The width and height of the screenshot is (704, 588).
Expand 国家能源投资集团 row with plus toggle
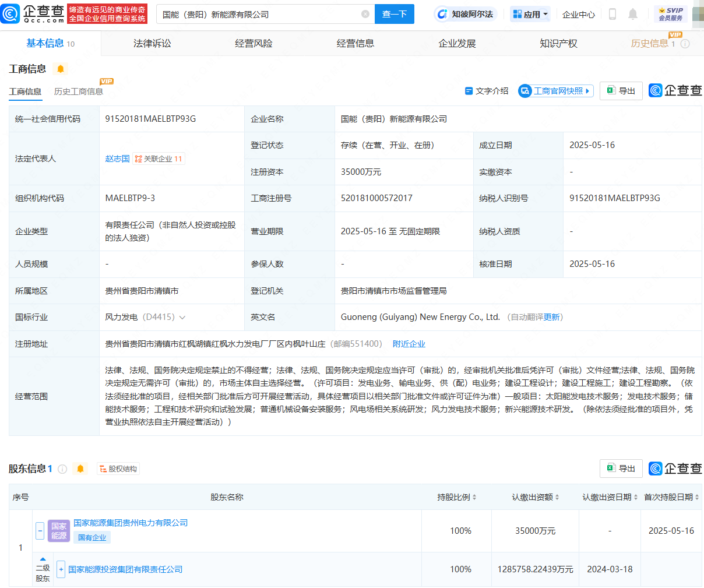tap(61, 569)
